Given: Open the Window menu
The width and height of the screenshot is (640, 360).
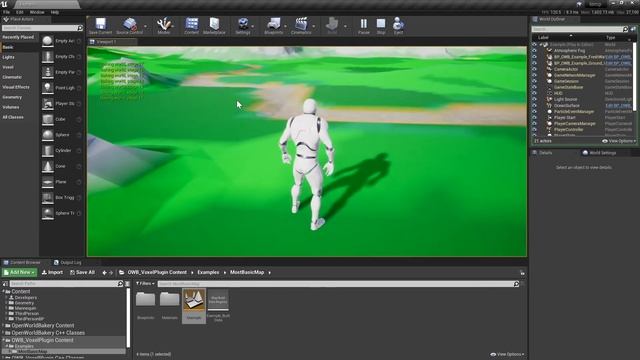Looking at the screenshot, I should click(37, 12).
